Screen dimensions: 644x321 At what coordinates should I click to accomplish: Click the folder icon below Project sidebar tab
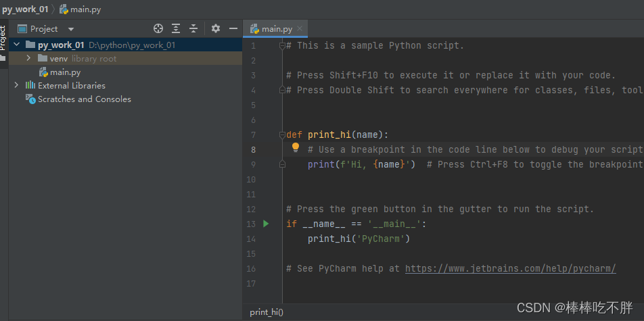(x=3, y=59)
